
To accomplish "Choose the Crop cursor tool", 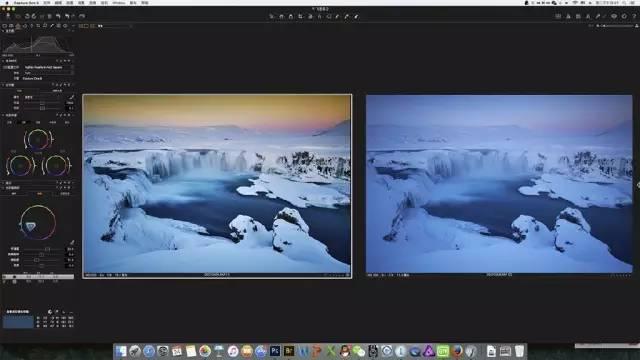I will pyautogui.click(x=300, y=16).
